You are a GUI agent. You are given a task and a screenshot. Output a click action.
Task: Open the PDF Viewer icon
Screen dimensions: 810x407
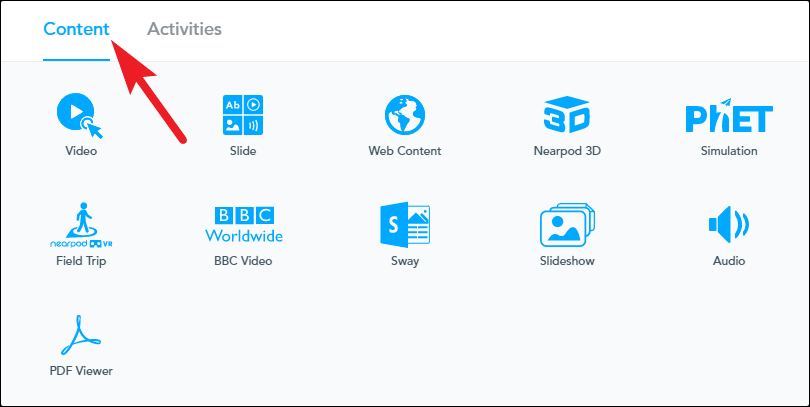click(x=81, y=335)
